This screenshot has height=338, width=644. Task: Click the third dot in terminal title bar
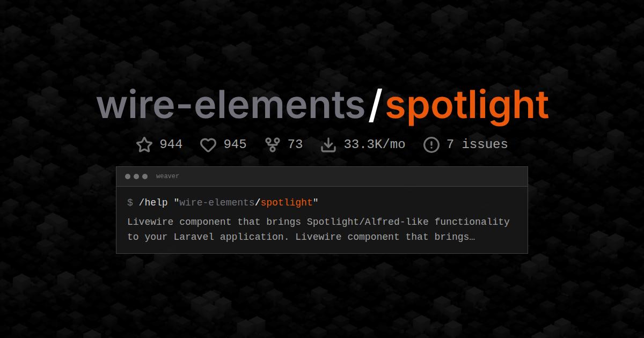tap(145, 177)
